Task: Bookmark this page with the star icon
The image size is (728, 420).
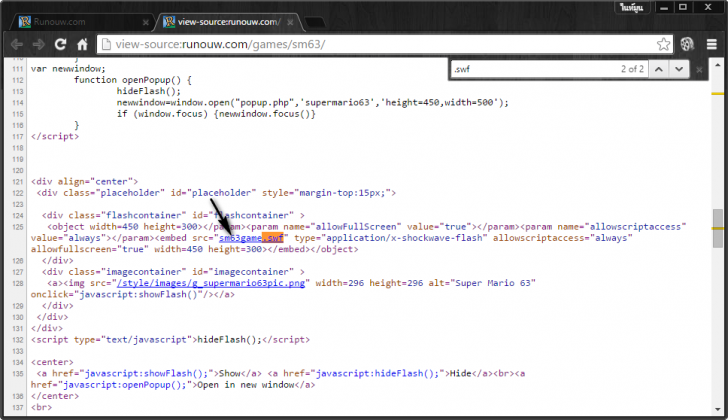Action: (663, 44)
